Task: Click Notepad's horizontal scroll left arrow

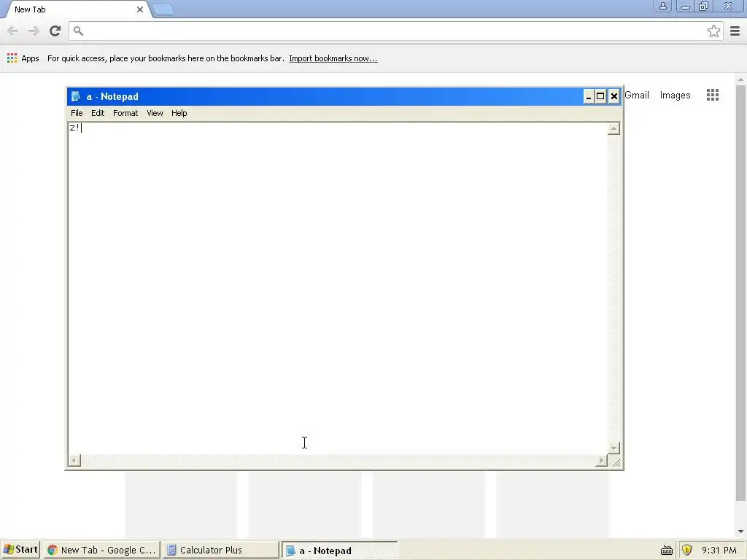Action: pyautogui.click(x=74, y=461)
